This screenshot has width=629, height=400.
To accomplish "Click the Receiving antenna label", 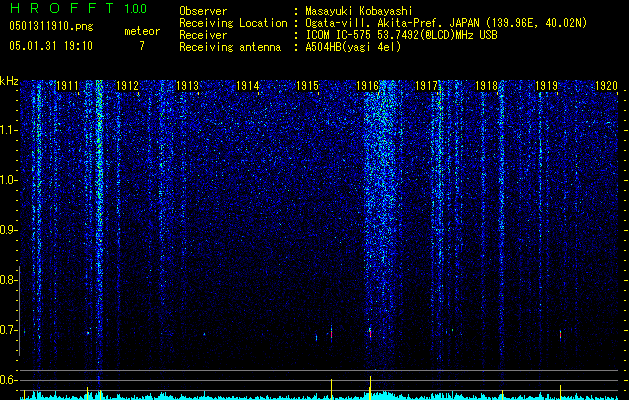I will point(230,47).
